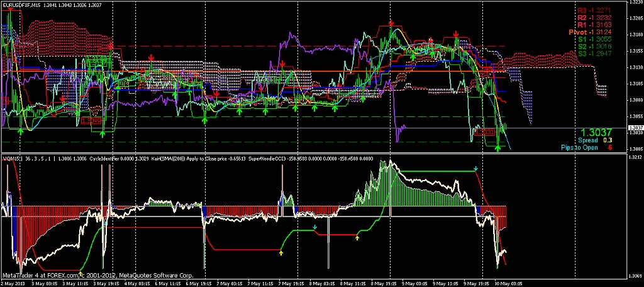Click the red 1.3049 price tag box
The height and width of the screenshot is (287, 644).
click(92, 120)
